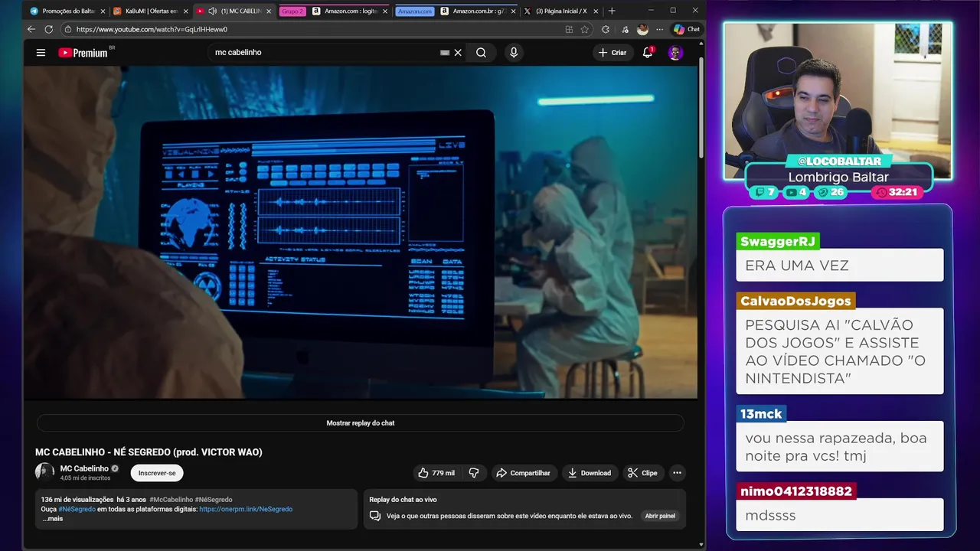This screenshot has width=980, height=551.
Task: Close the Promoções do Baltar tab
Action: [103, 11]
